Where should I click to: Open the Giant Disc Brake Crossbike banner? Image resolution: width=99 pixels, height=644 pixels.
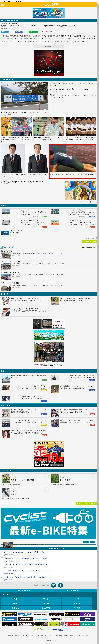click(49, 13)
